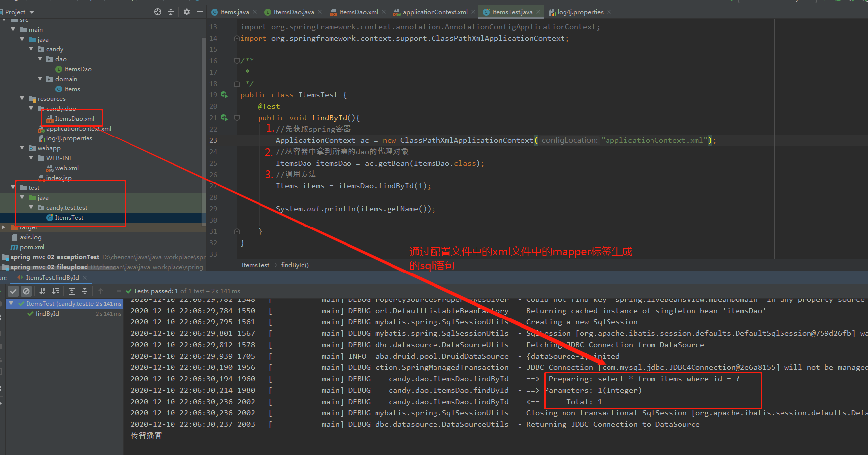
Task: Click the locate/select opened file icon
Action: click(x=158, y=12)
